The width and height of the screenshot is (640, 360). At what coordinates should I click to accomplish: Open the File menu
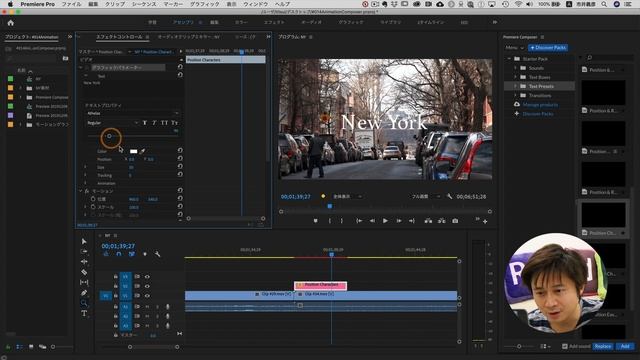71,4
